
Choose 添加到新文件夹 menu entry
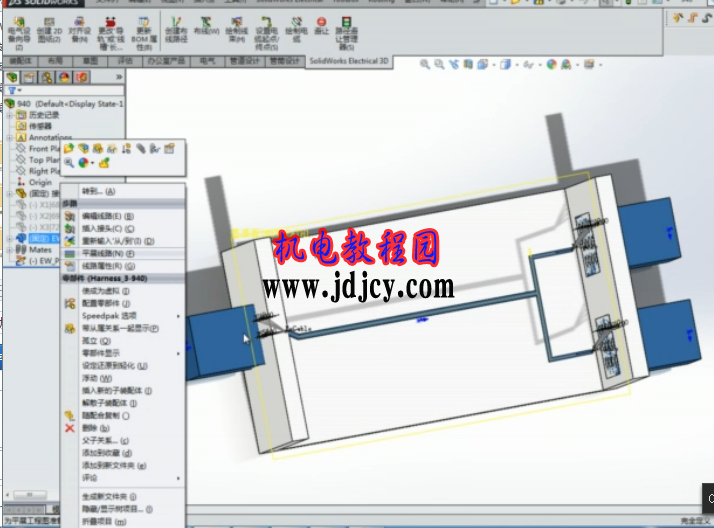[123, 465]
